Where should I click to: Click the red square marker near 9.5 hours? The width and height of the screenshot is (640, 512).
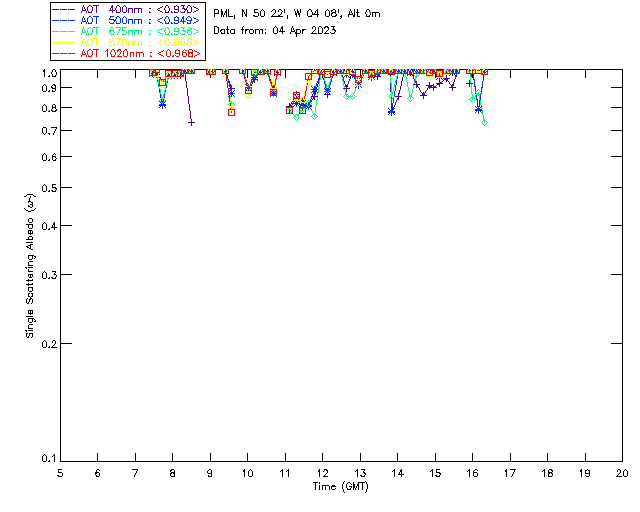[x=231, y=112]
